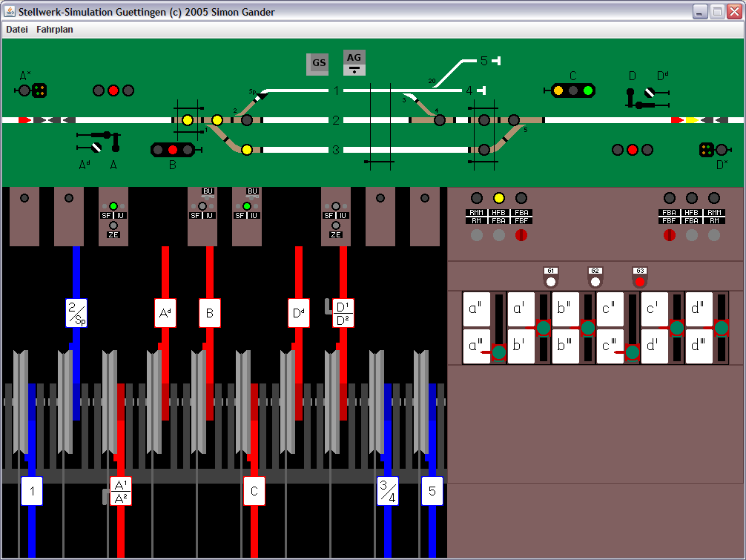Click the yellow HFB/FBA indicator lamp

[498, 197]
